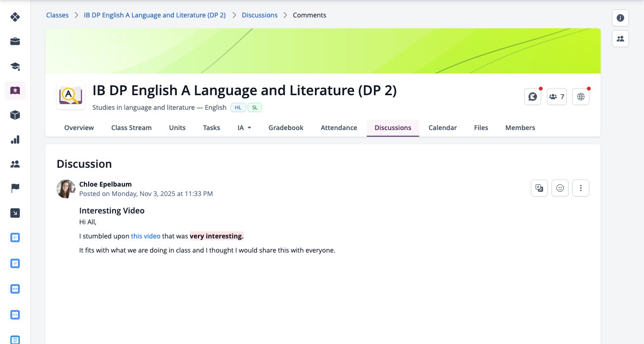The image size is (644, 344).
Task: Open the Units tab
Action: pos(177,128)
